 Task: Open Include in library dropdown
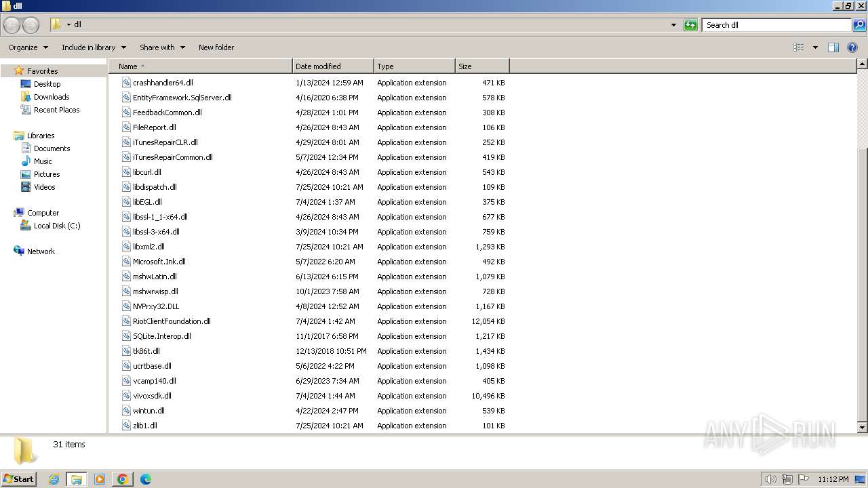(x=94, y=47)
